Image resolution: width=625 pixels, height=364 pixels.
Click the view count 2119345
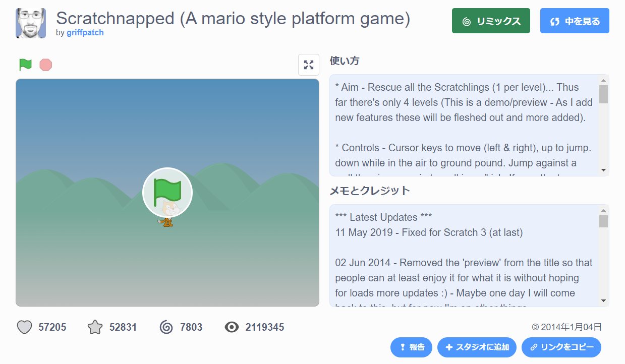tap(265, 327)
